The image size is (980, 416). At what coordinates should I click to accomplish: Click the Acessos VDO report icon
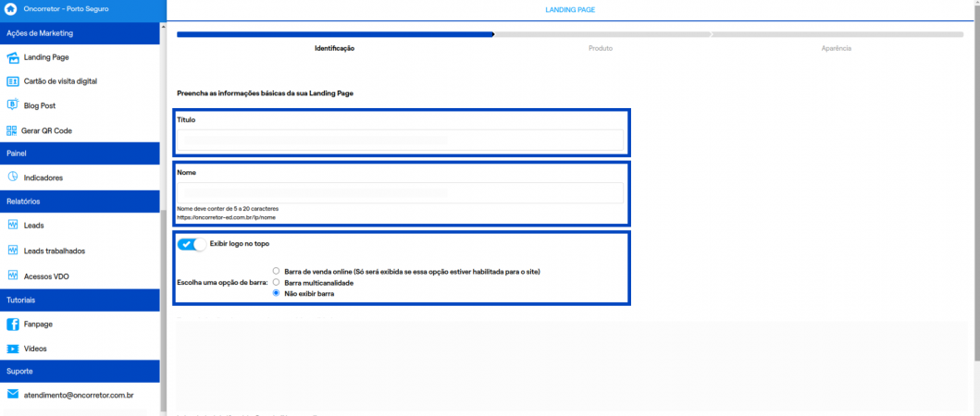coord(13,275)
